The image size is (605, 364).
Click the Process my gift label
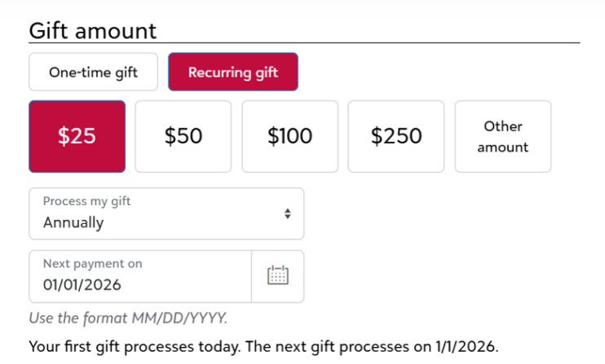point(86,201)
